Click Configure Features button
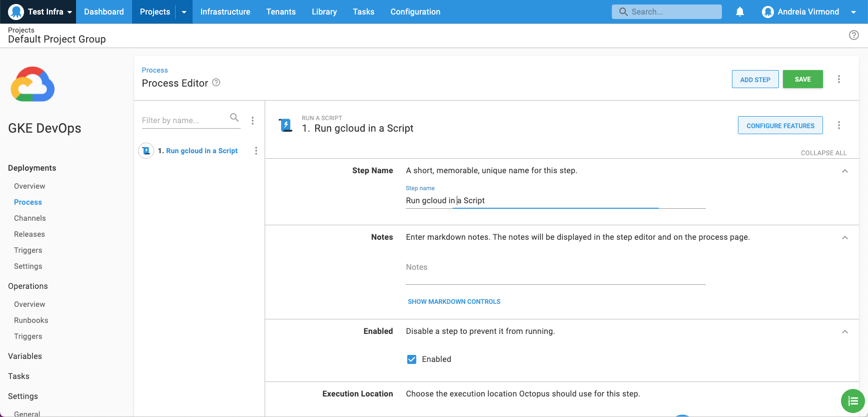This screenshot has width=868, height=417. click(x=780, y=125)
